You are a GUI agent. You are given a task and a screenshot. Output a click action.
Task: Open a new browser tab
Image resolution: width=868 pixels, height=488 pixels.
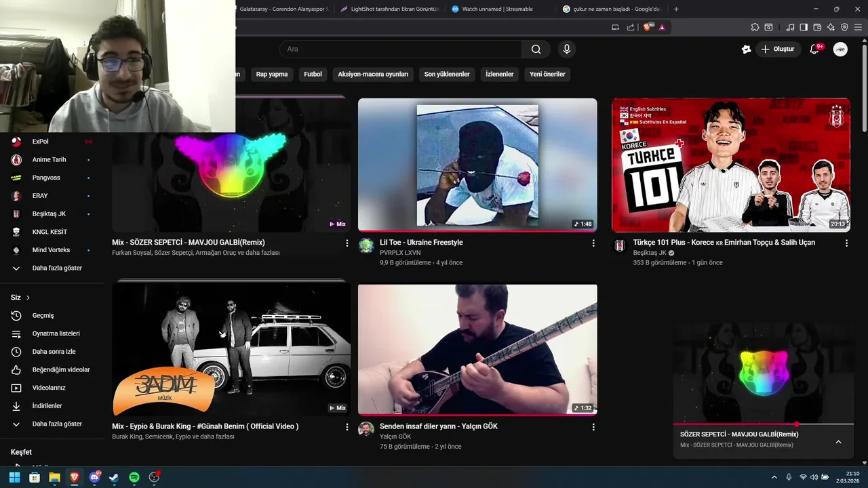pyautogui.click(x=676, y=9)
